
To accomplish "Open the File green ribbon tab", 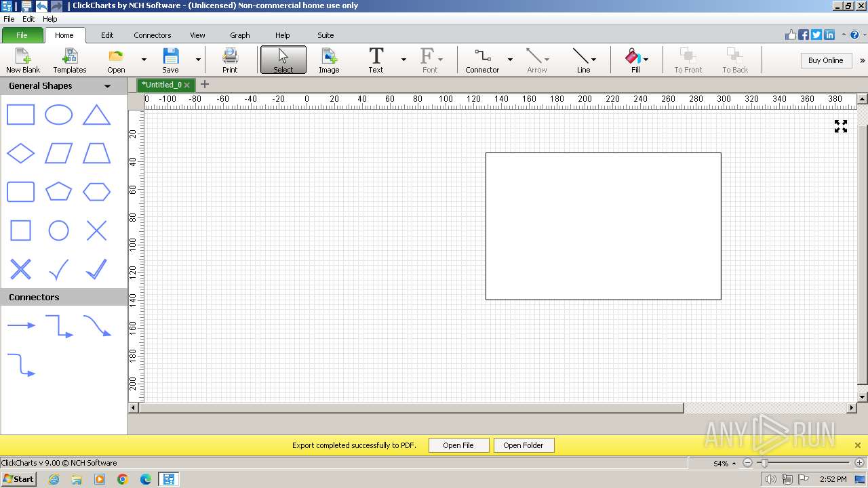I will click(x=22, y=35).
